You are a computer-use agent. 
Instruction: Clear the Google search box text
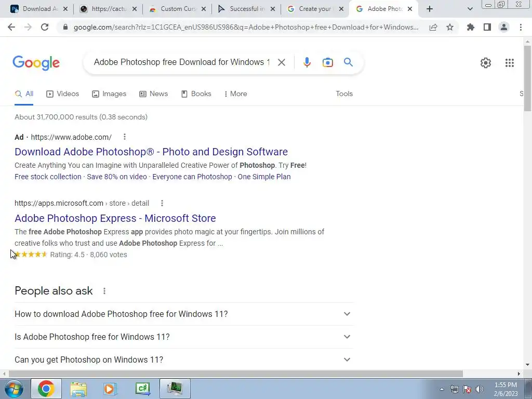[x=281, y=62]
